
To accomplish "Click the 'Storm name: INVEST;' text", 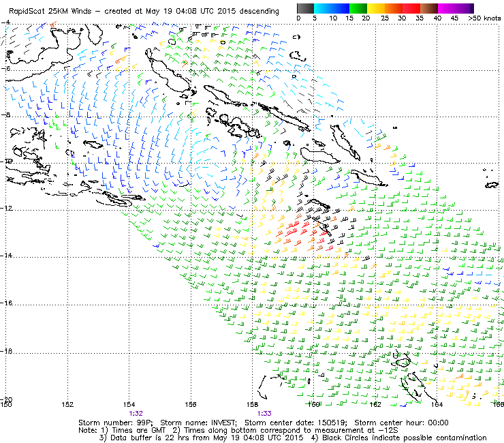I will tap(199, 423).
